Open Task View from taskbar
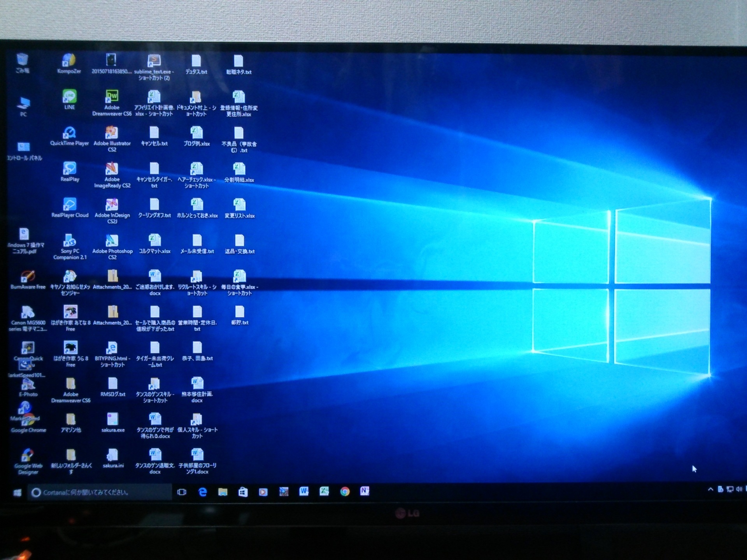Screen dimensions: 747x560 pyautogui.click(x=182, y=492)
